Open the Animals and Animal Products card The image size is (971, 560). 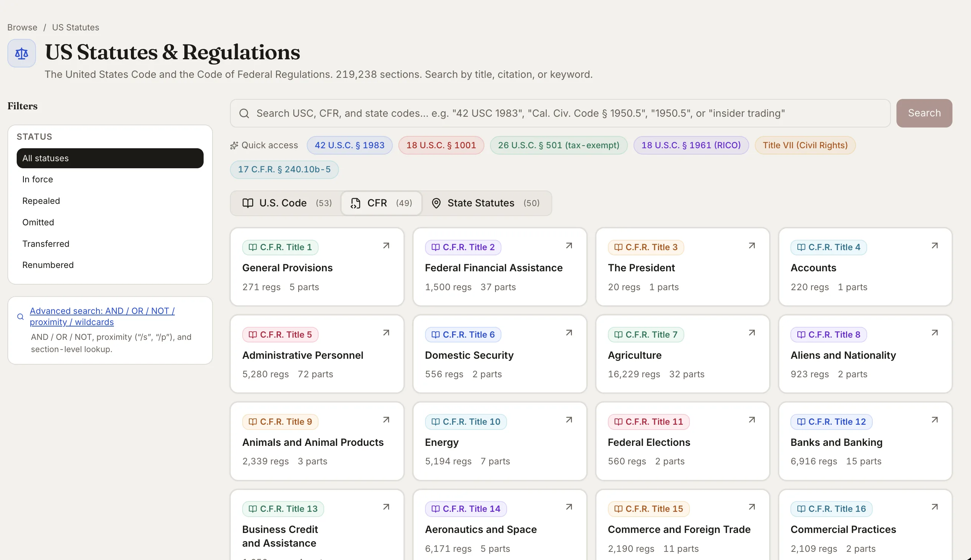pyautogui.click(x=317, y=441)
